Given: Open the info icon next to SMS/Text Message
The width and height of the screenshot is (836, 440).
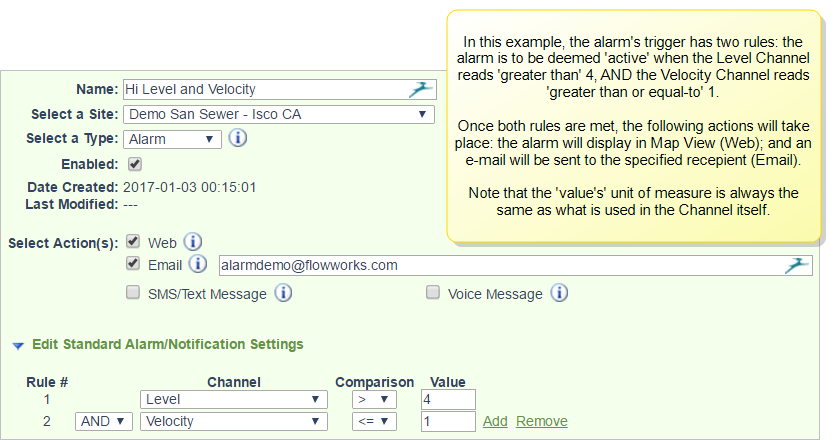Looking at the screenshot, I should pyautogui.click(x=283, y=293).
